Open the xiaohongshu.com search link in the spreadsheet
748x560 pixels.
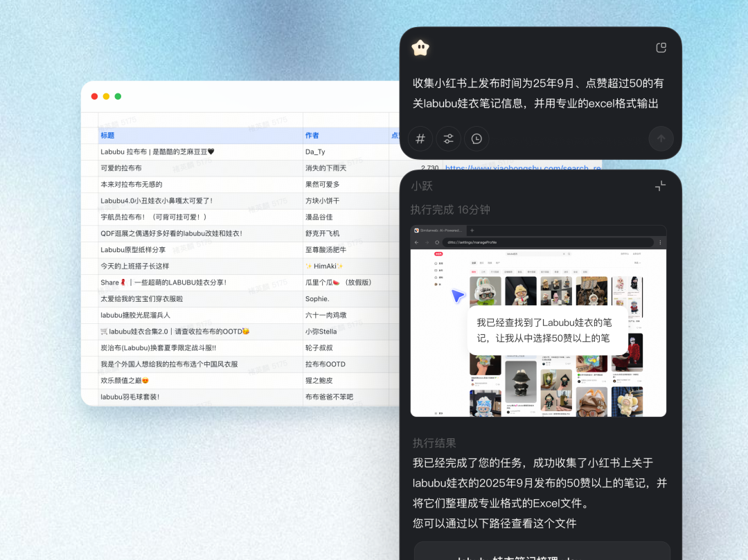[523, 168]
